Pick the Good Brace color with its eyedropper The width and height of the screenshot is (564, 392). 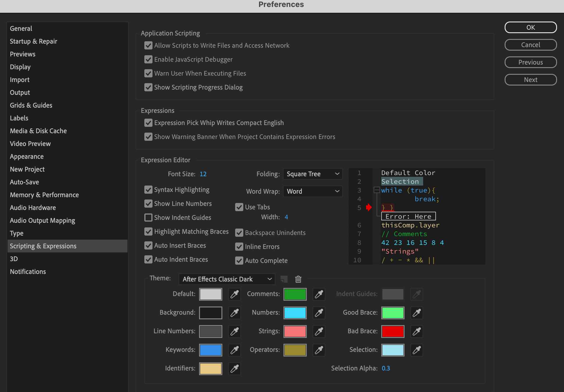[417, 313]
